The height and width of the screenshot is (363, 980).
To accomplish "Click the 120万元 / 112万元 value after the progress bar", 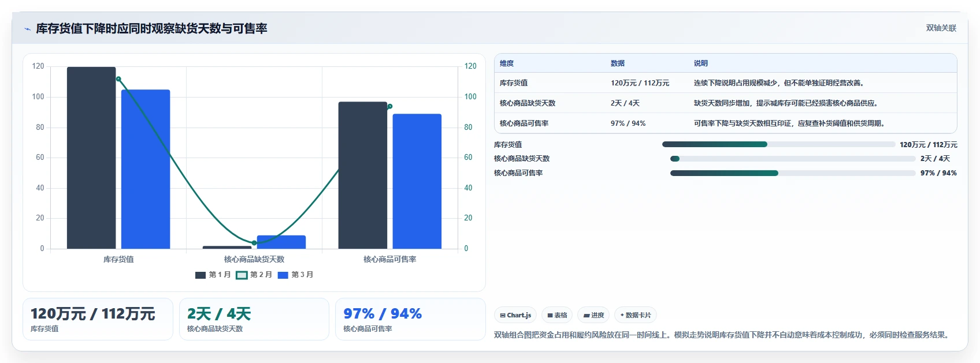I will [929, 145].
